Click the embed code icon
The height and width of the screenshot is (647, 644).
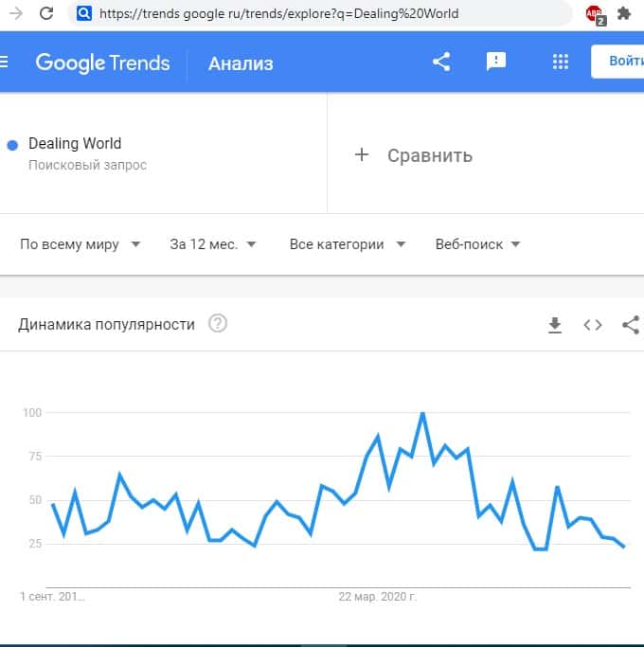(593, 325)
